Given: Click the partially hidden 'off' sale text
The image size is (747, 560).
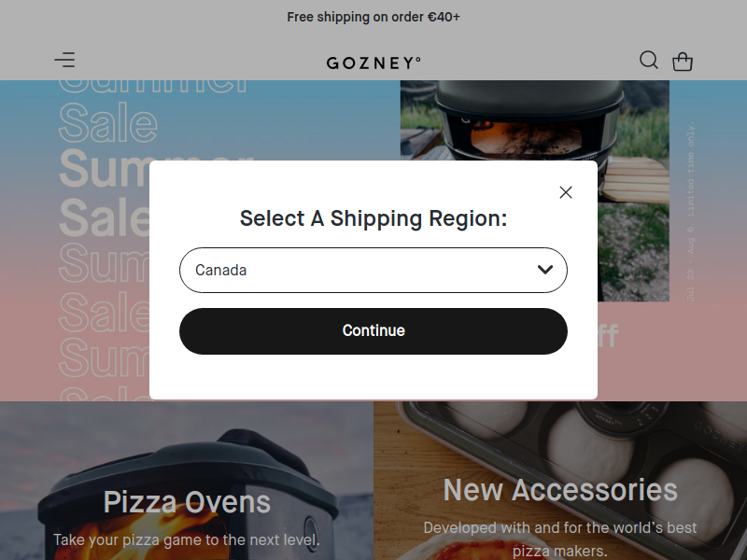Looking at the screenshot, I should 608,337.
